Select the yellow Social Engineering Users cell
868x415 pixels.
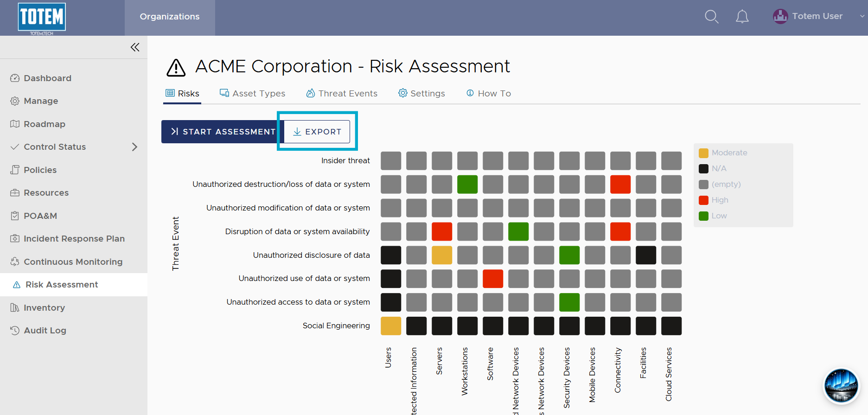pyautogui.click(x=391, y=326)
